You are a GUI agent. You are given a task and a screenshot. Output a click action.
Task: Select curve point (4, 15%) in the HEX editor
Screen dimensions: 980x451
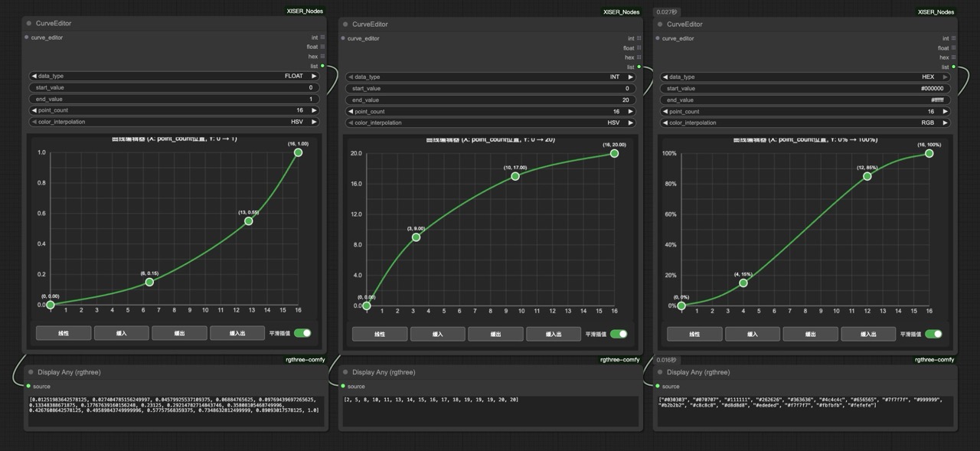(x=743, y=283)
